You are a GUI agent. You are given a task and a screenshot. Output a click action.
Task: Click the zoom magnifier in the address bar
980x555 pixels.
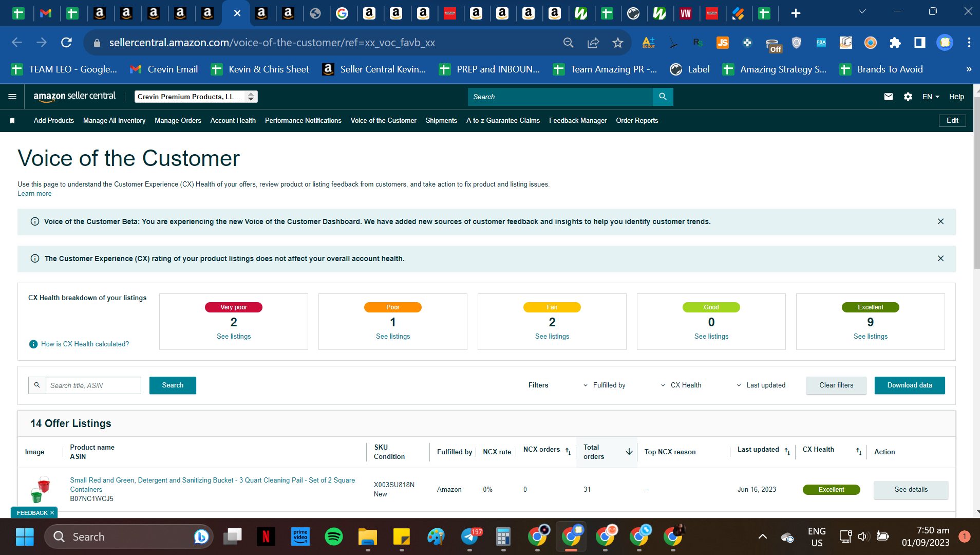569,43
